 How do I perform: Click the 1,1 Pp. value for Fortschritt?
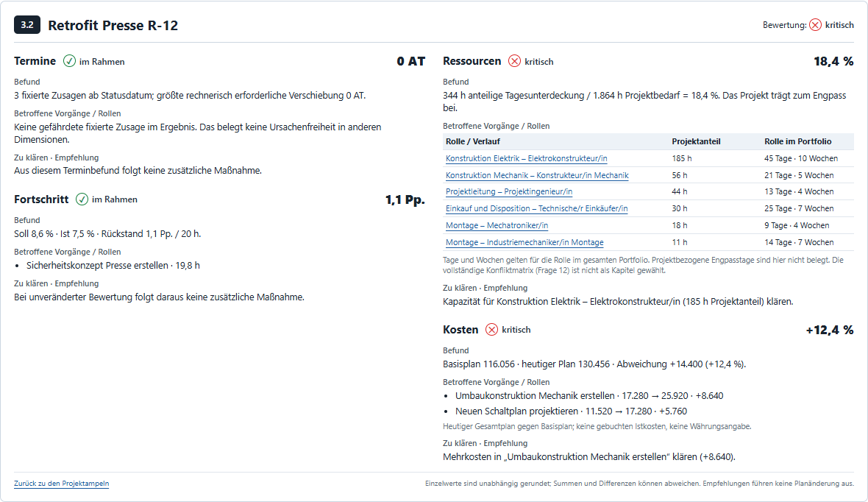coord(405,199)
